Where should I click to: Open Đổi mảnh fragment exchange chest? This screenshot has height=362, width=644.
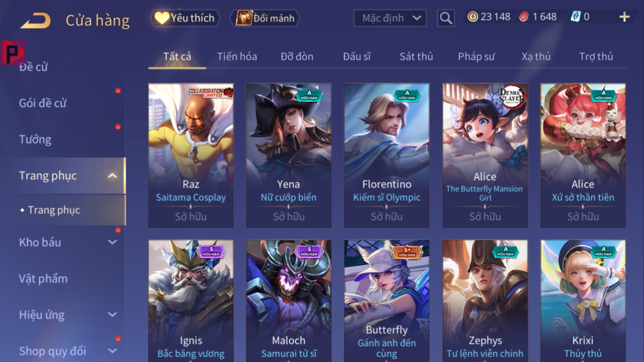click(265, 18)
